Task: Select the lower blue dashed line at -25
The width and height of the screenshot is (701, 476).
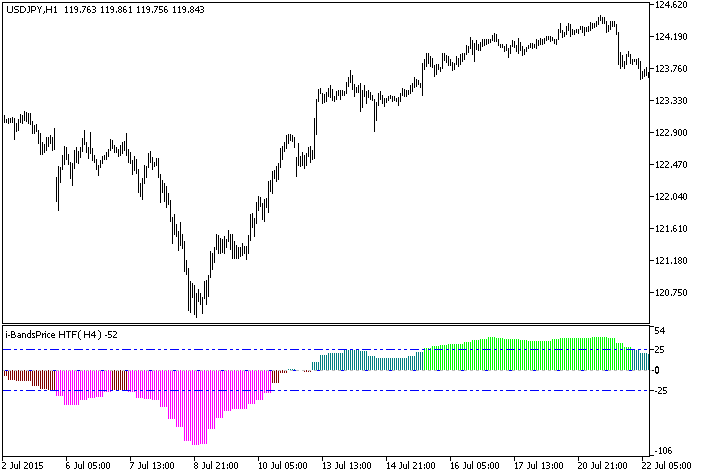Action: 400,391
